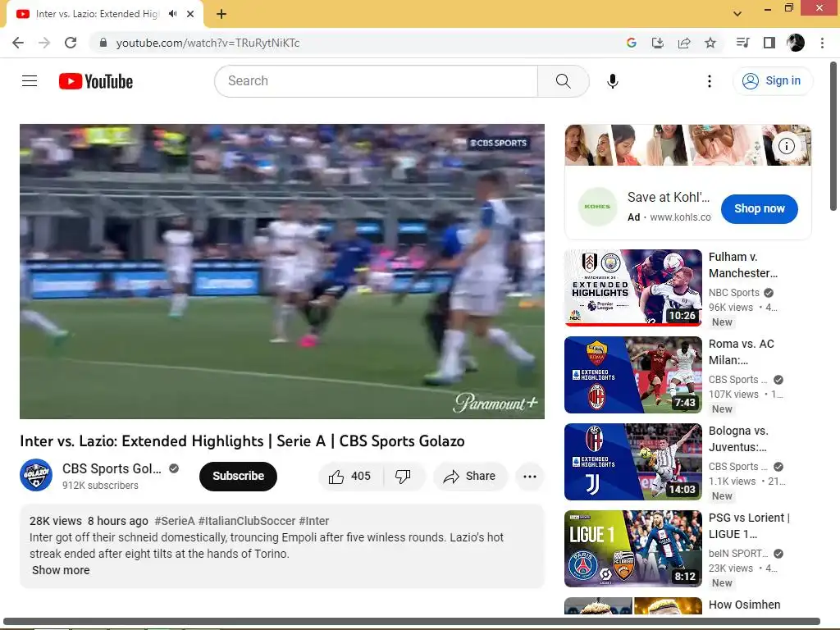
Task: Open Roma vs. AC Milan thumbnail
Action: [632, 374]
